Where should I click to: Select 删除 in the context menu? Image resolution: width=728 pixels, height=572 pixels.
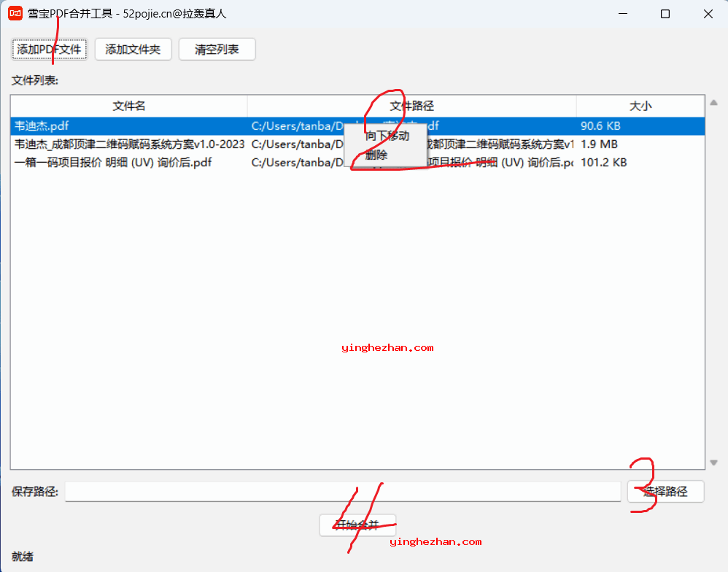377,155
